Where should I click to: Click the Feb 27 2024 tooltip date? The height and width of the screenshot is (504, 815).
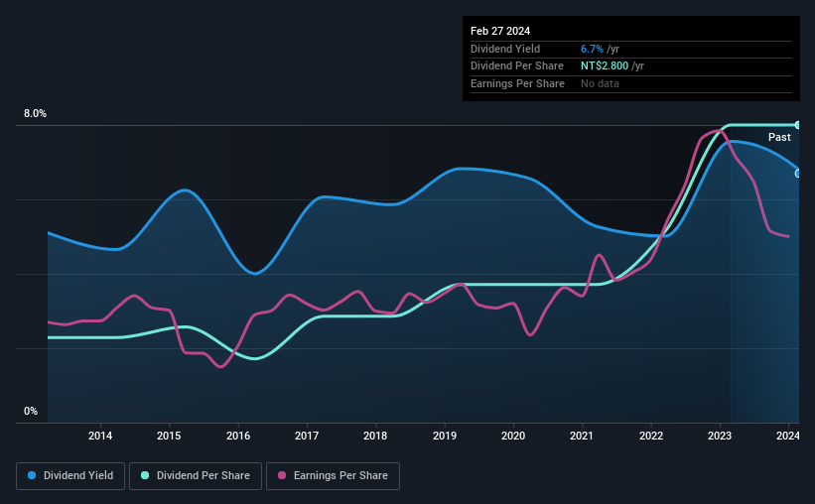click(x=500, y=31)
